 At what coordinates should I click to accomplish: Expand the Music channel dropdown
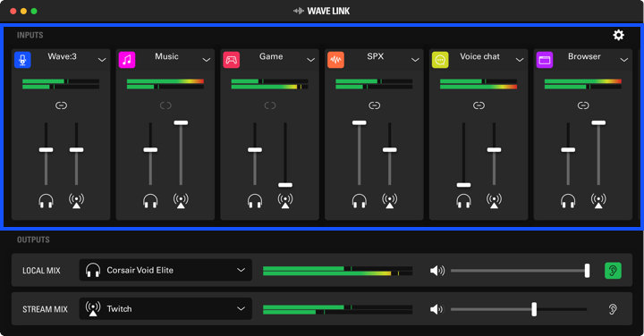click(207, 60)
